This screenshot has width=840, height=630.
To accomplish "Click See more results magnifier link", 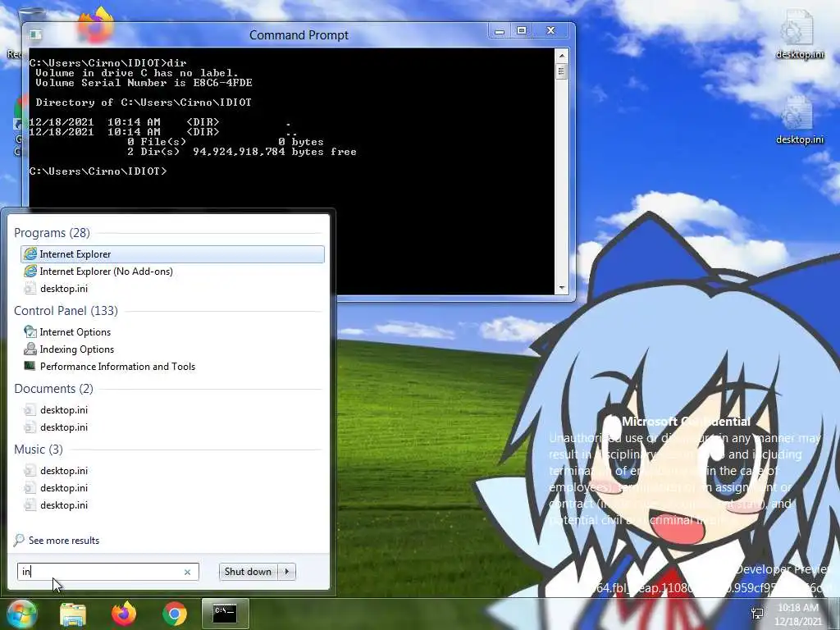I will click(x=57, y=540).
